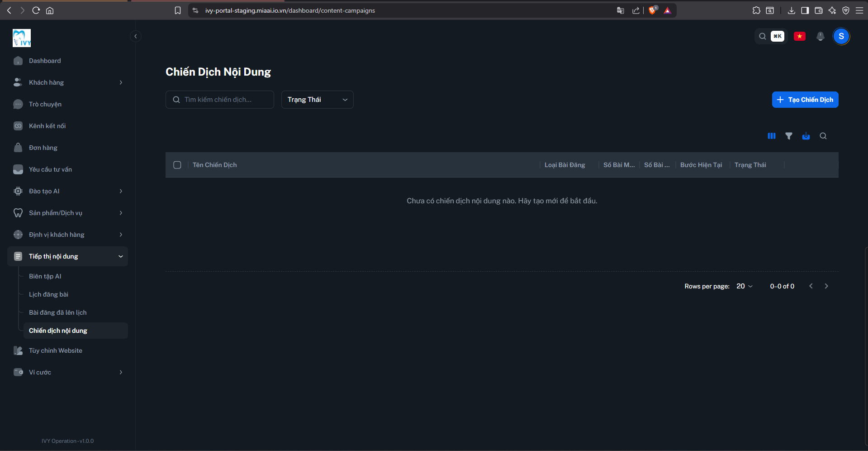868x451 pixels.
Task: Click the table export download icon
Action: tap(806, 136)
